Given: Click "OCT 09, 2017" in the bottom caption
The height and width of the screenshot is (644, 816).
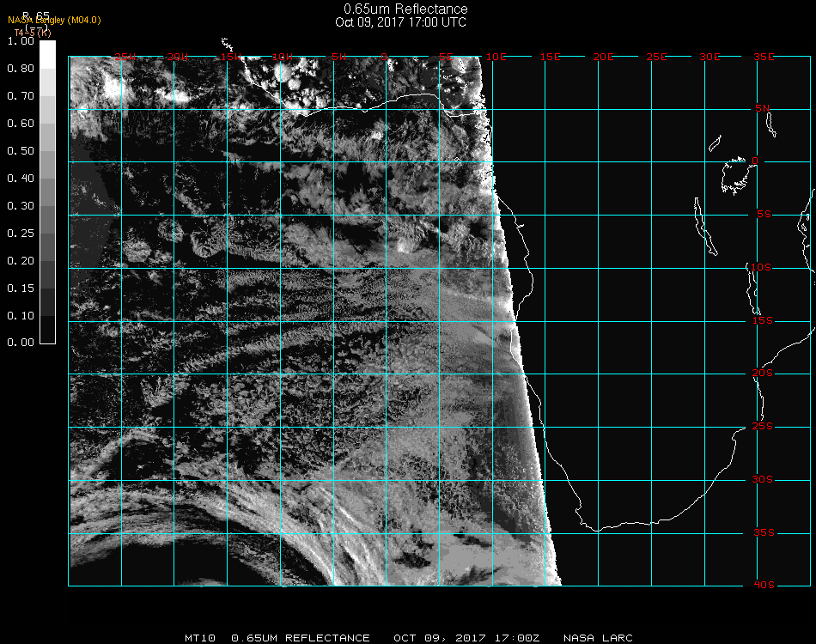Looking at the screenshot, I should (439, 638).
